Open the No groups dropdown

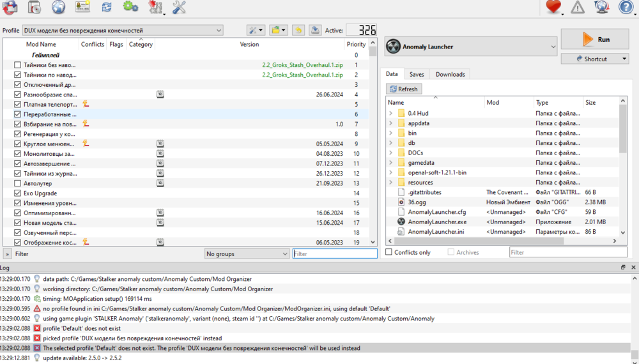[247, 254]
